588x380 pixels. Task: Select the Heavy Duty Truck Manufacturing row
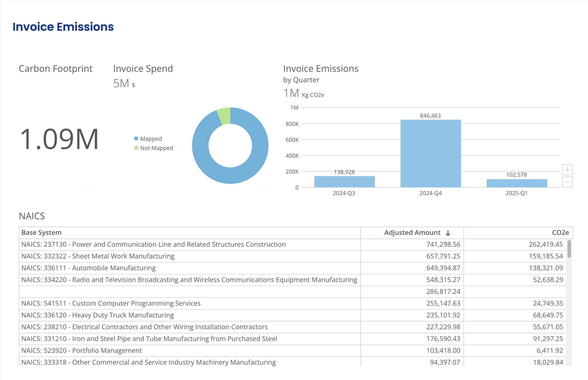point(98,315)
